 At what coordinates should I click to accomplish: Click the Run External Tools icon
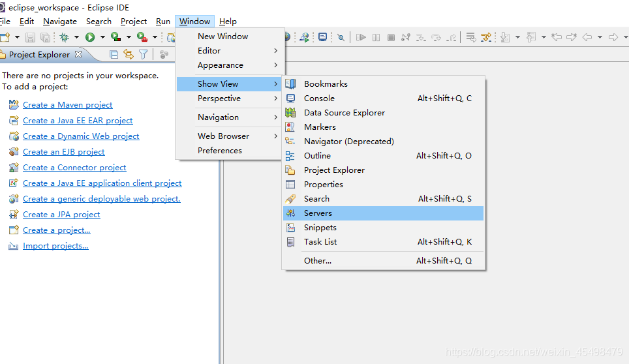(x=142, y=37)
